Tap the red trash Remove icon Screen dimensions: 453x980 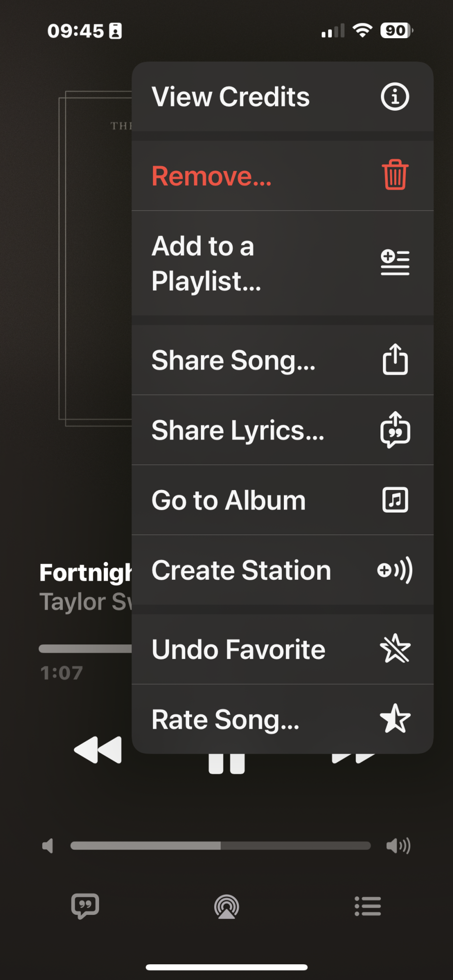tap(395, 175)
